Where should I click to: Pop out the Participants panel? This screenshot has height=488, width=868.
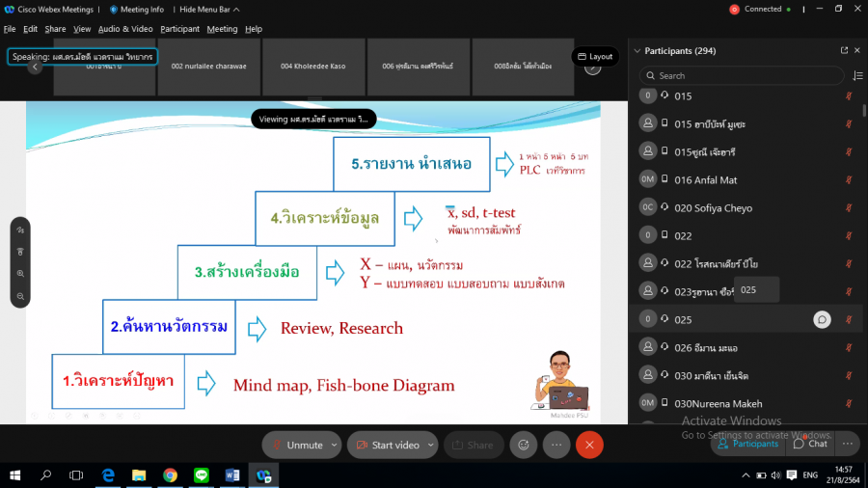coord(844,50)
